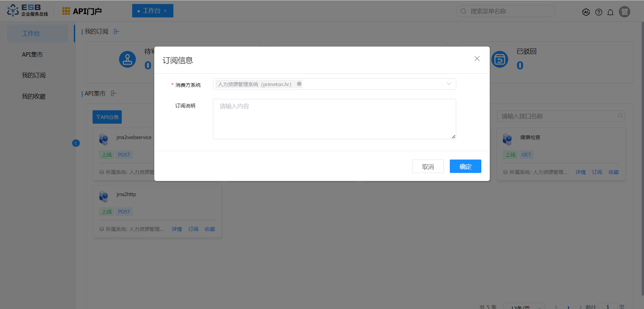Expand the consumer system dropdown
Image resolution: width=644 pixels, height=309 pixels.
point(449,84)
